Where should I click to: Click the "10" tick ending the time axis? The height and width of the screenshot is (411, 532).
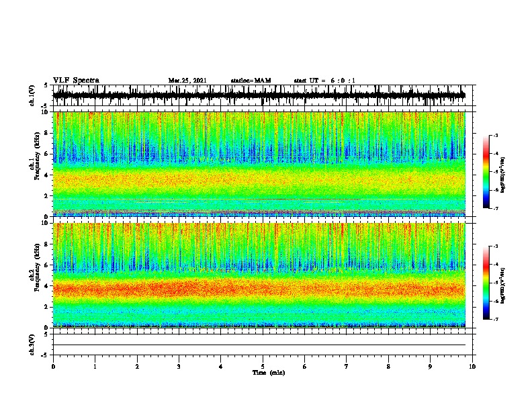472,366
